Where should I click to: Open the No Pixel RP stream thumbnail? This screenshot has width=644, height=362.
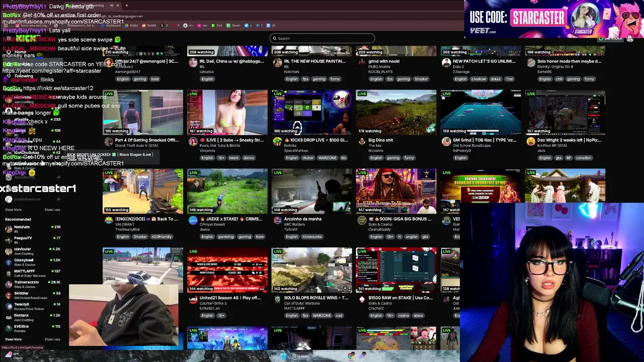pos(566,113)
